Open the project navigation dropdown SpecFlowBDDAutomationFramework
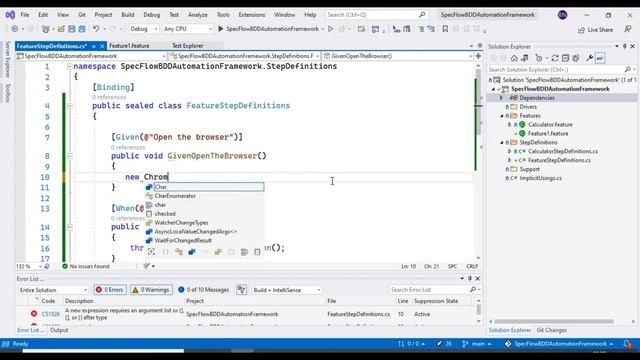The height and width of the screenshot is (360, 640). pos(91,56)
